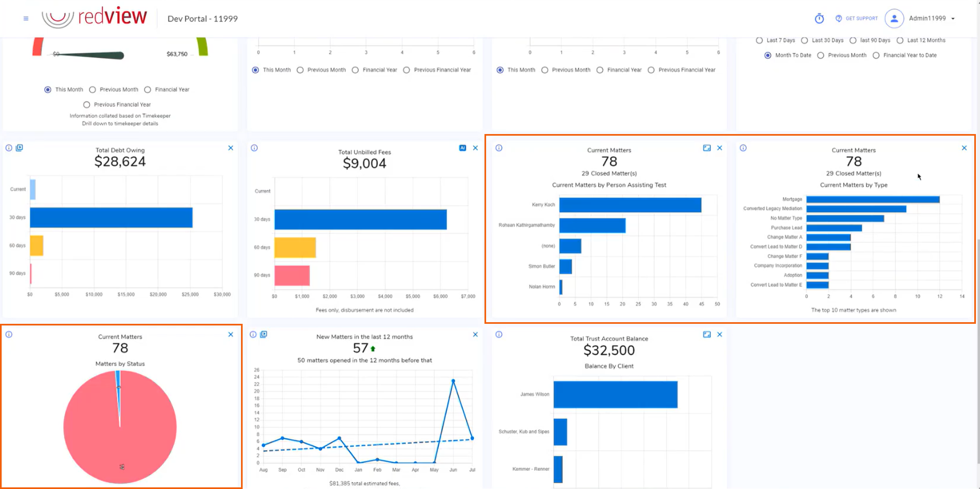Expand the Total Trust Account Balance widget

tap(707, 334)
